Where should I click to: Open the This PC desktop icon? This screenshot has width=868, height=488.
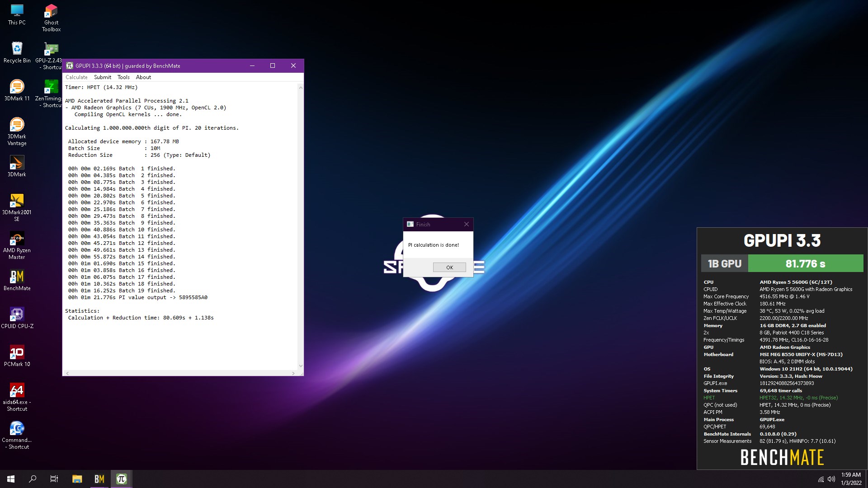pyautogui.click(x=17, y=14)
